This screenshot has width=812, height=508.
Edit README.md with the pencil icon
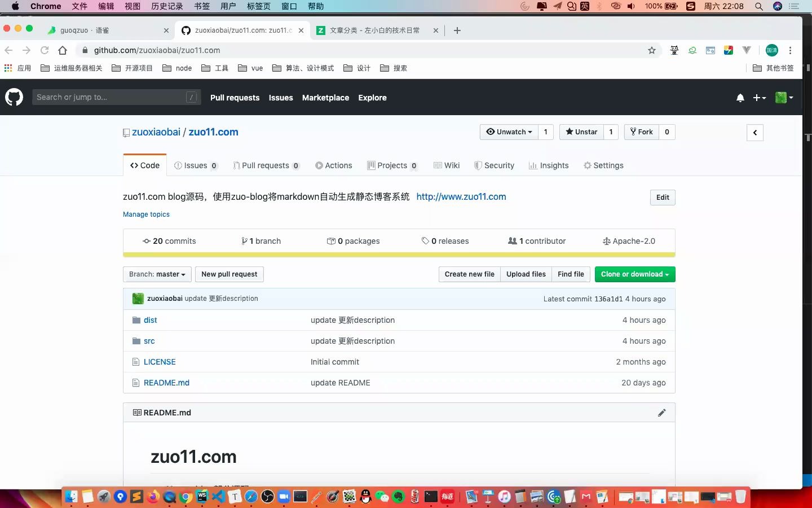661,413
